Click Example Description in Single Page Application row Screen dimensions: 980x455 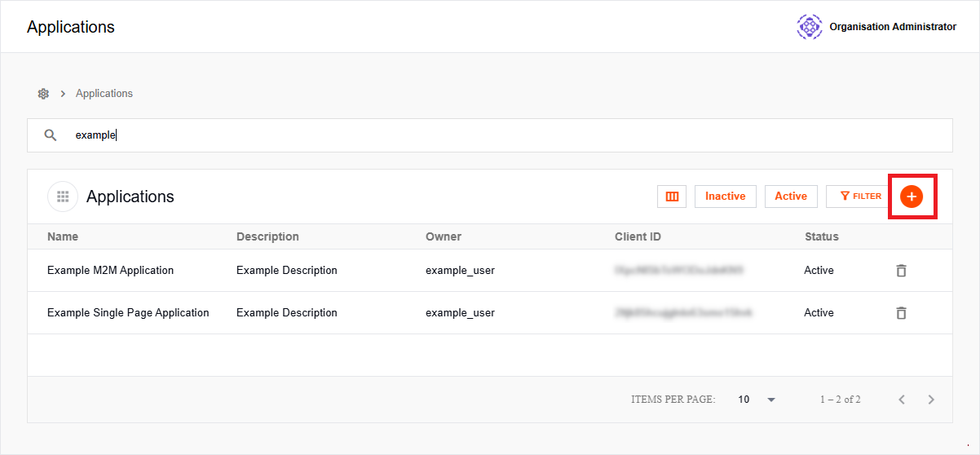pos(287,313)
